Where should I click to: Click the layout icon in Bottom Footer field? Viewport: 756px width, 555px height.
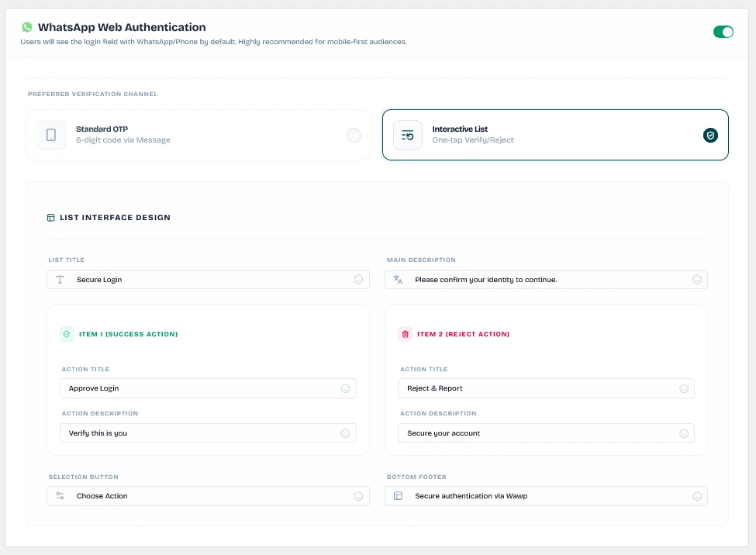pyautogui.click(x=398, y=495)
